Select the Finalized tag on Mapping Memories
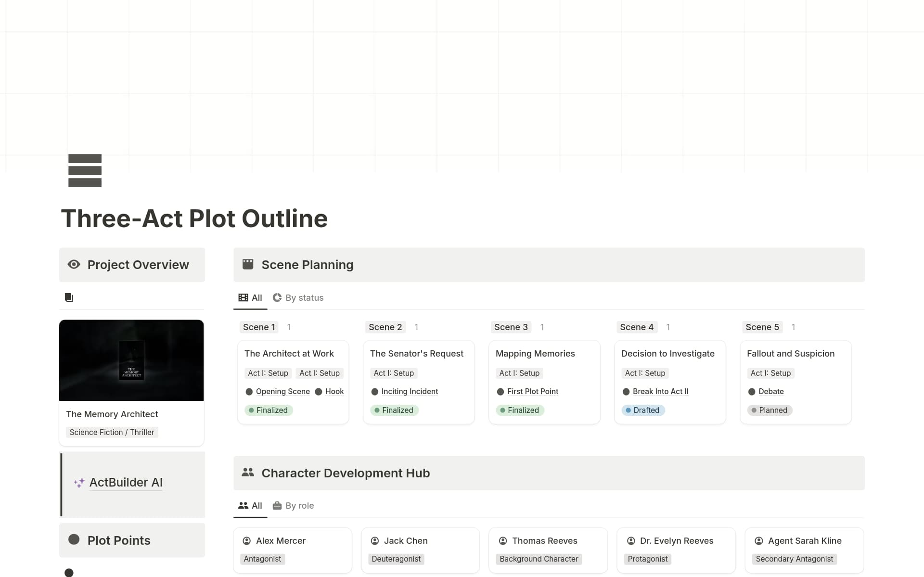This screenshot has width=924, height=577. pyautogui.click(x=520, y=410)
